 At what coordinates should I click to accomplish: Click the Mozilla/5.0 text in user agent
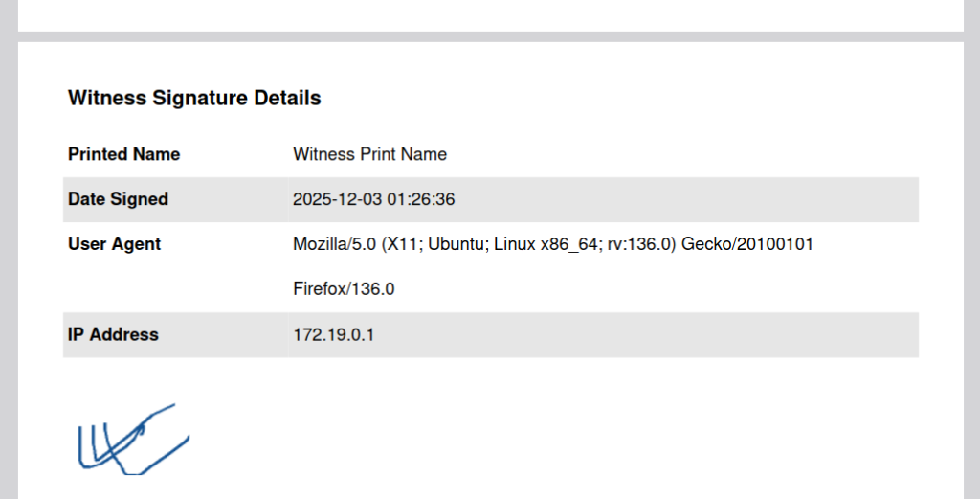333,244
